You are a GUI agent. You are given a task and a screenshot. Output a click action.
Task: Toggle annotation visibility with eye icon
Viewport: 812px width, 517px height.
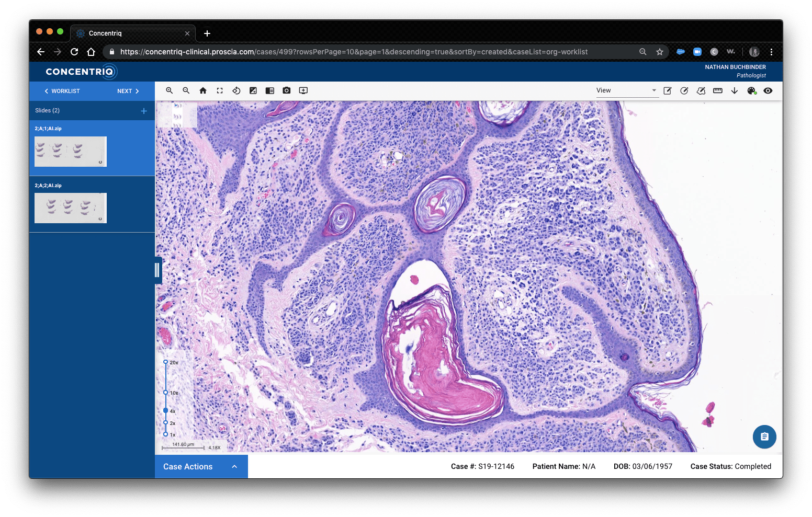(768, 90)
